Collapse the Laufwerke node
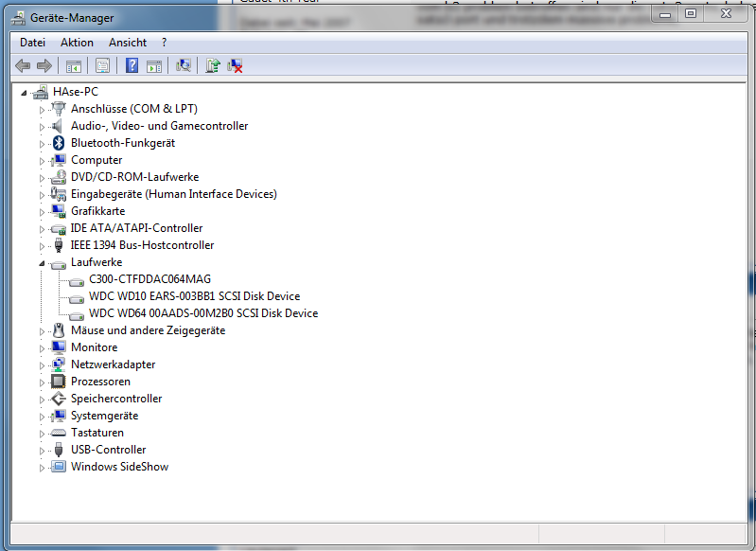This screenshot has width=756, height=551. pos(42,263)
